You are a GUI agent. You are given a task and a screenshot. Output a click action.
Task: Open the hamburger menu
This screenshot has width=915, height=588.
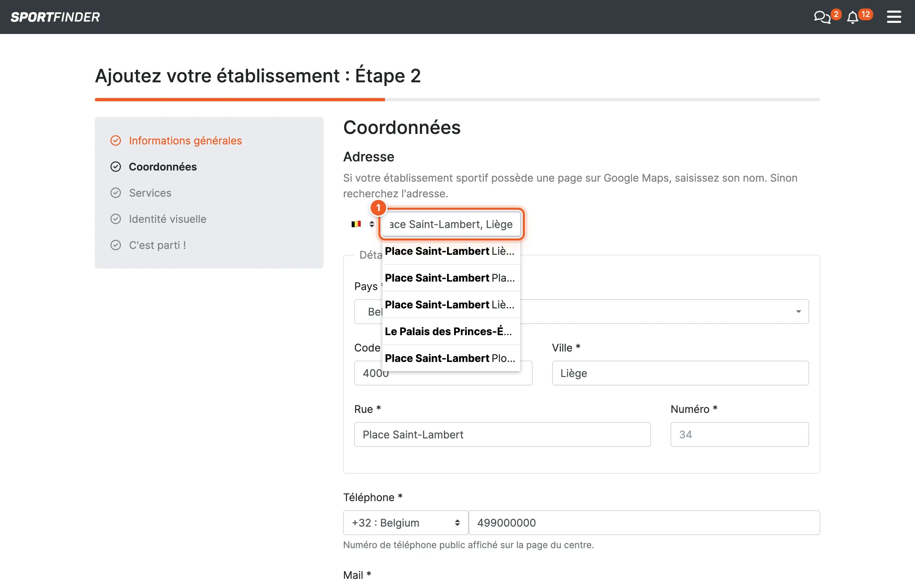click(894, 17)
